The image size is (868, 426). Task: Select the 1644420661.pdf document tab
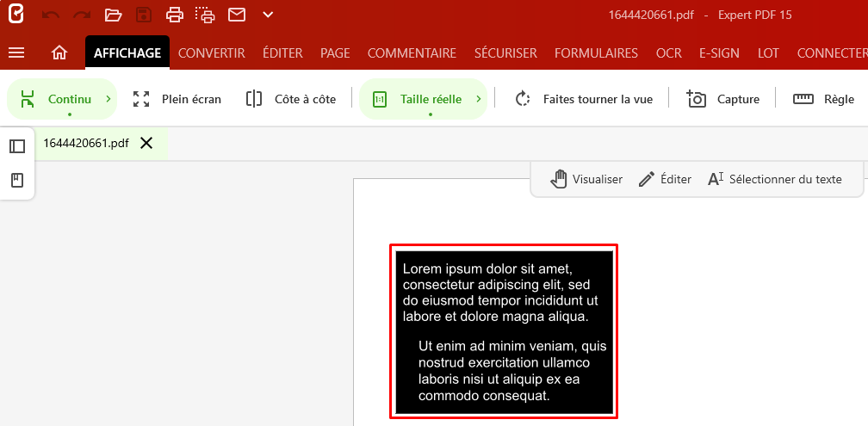(x=86, y=143)
